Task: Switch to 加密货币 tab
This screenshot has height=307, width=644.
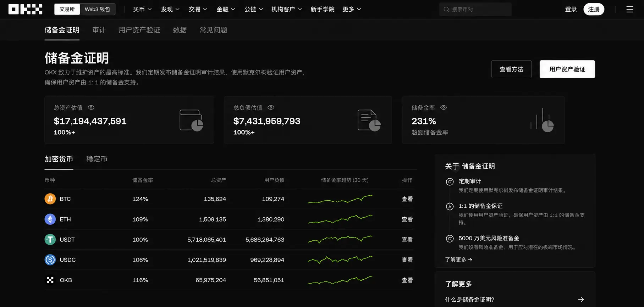Action: click(x=59, y=159)
